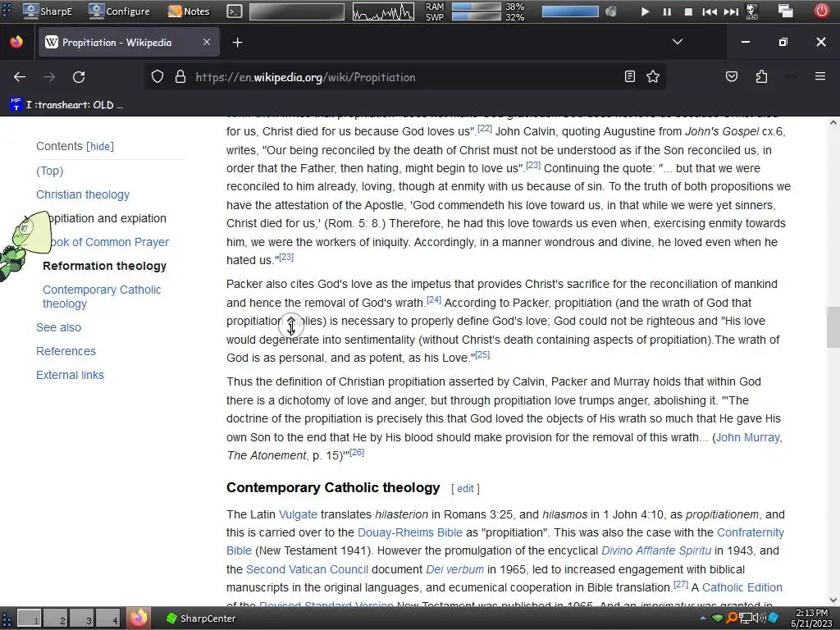The width and height of the screenshot is (840, 630).
Task: Go to Propitiation and expiation section
Action: 107,218
